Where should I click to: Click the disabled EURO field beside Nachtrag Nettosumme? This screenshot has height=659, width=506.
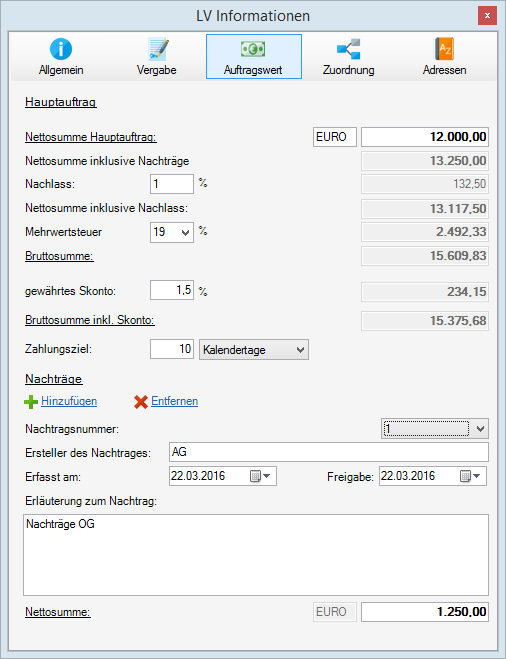point(335,612)
